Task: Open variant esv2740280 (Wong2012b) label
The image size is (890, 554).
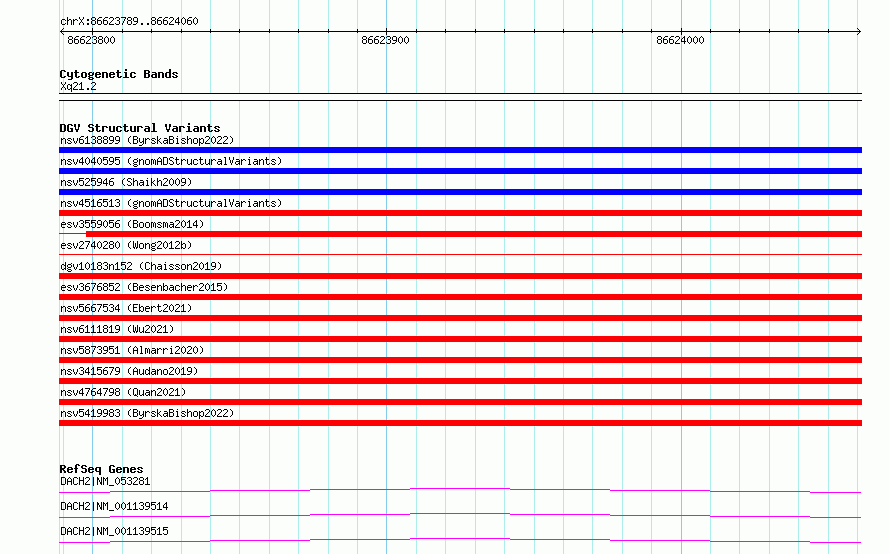Action: (x=126, y=245)
